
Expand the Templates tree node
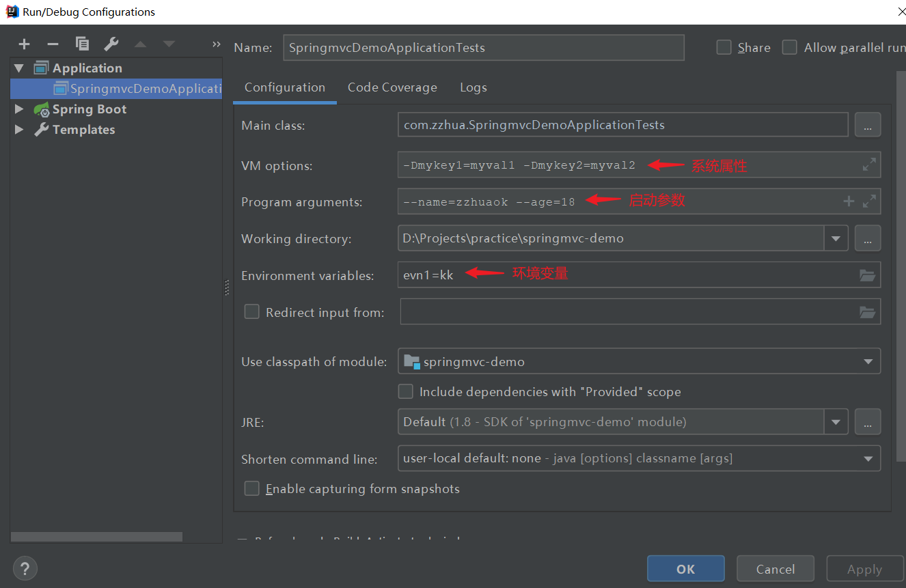(19, 129)
